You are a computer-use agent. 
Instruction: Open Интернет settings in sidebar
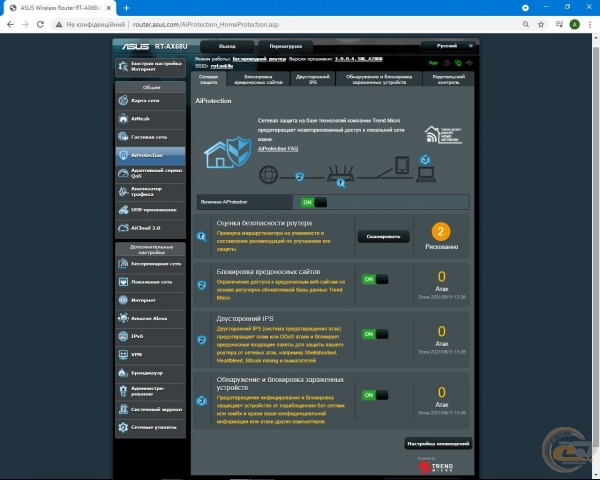click(150, 300)
